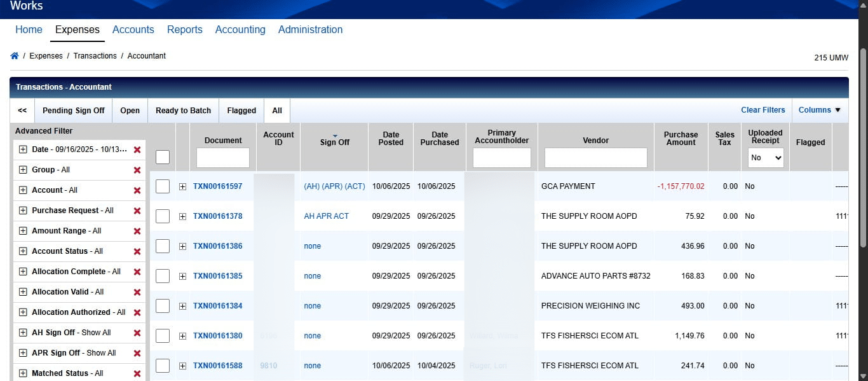Expand row details for TXN00161378

point(182,216)
